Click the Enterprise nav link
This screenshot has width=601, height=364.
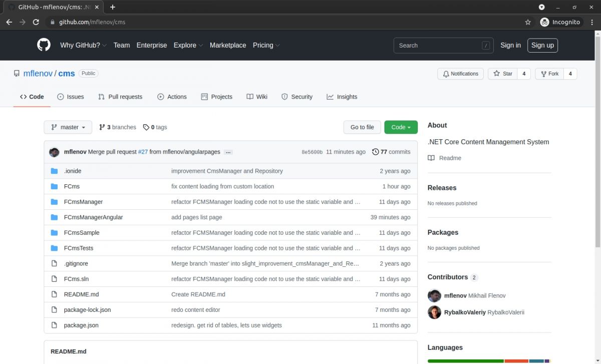click(152, 45)
